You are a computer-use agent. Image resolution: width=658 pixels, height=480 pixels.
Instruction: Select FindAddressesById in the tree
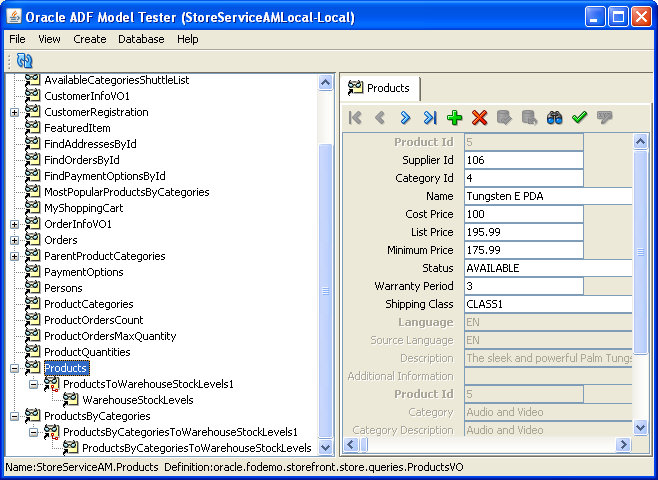tap(90, 144)
